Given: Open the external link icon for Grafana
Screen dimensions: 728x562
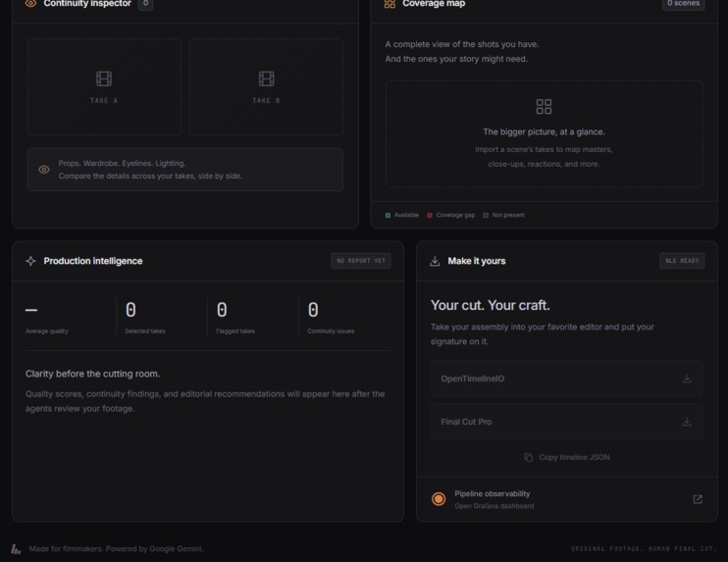Looking at the screenshot, I should pos(698,499).
